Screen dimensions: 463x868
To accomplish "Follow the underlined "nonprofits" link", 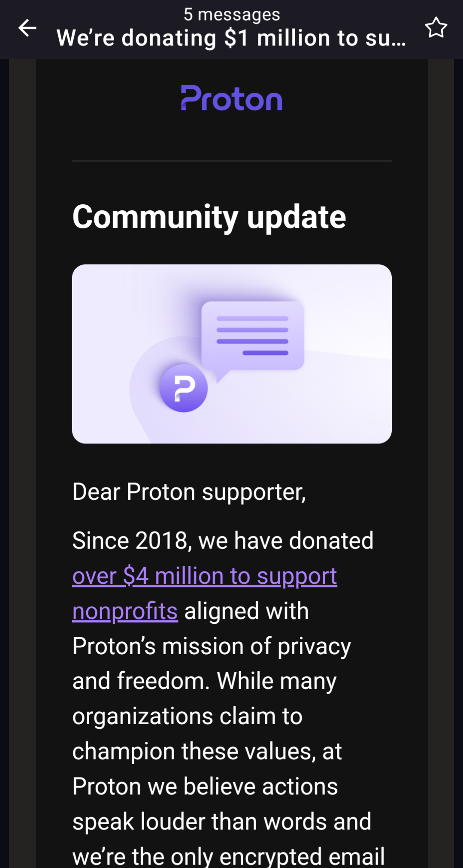I will point(125,611).
